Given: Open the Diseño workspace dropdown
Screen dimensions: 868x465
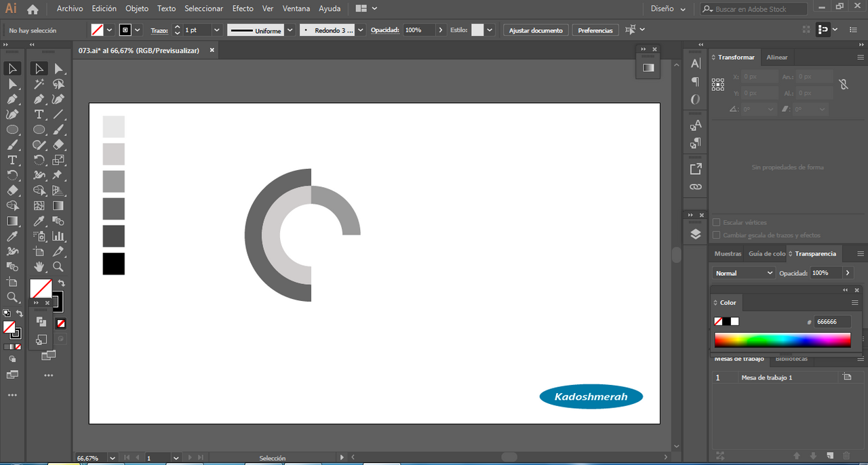Looking at the screenshot, I should (x=669, y=9).
